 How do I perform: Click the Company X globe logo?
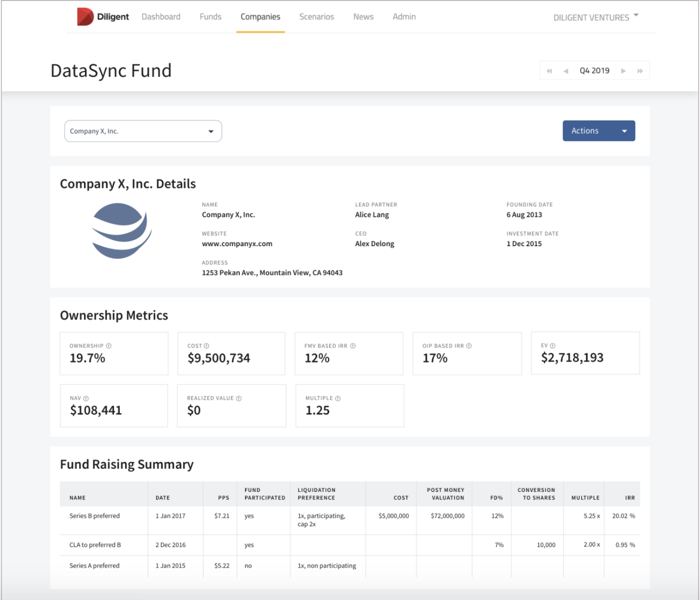coord(122,231)
